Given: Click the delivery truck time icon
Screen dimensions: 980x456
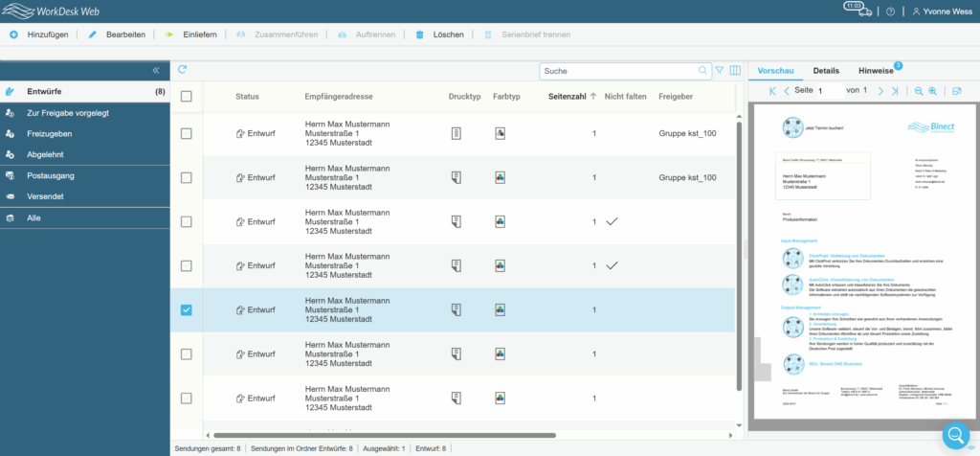Looking at the screenshot, I should pyautogui.click(x=858, y=9).
